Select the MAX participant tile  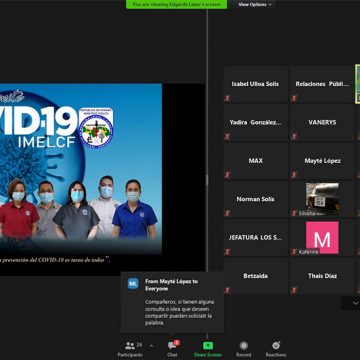pos(256,161)
